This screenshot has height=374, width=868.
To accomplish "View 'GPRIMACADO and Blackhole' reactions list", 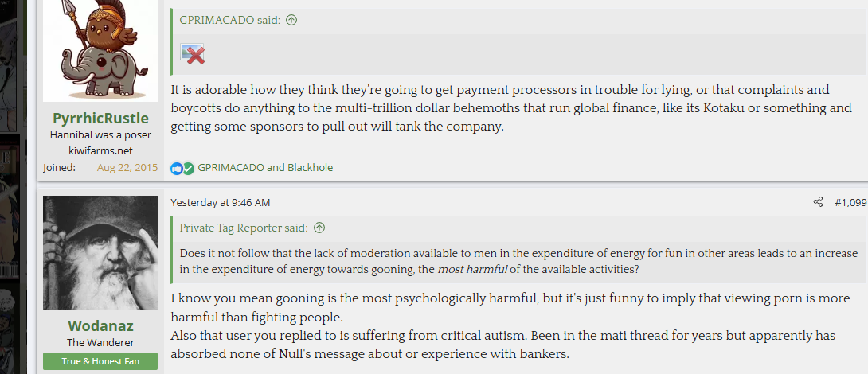I will (265, 168).
